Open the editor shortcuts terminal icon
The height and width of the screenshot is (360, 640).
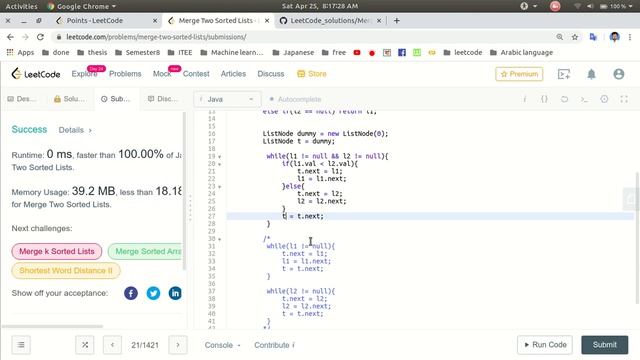pos(584,99)
